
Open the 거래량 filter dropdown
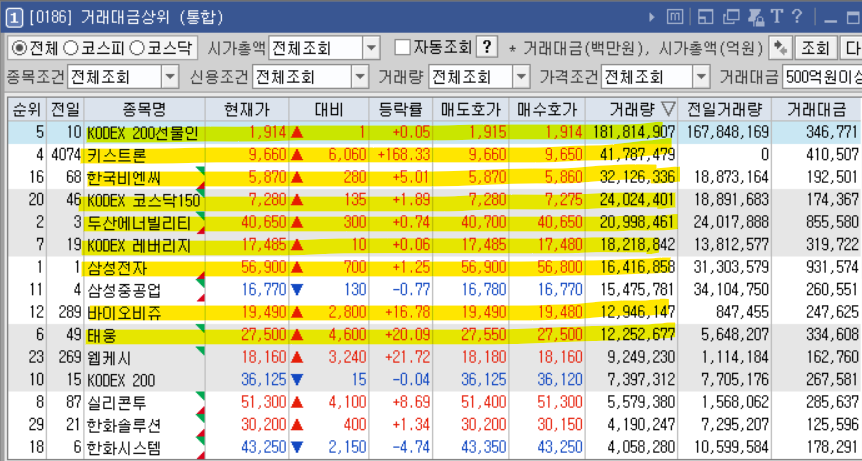point(521,77)
